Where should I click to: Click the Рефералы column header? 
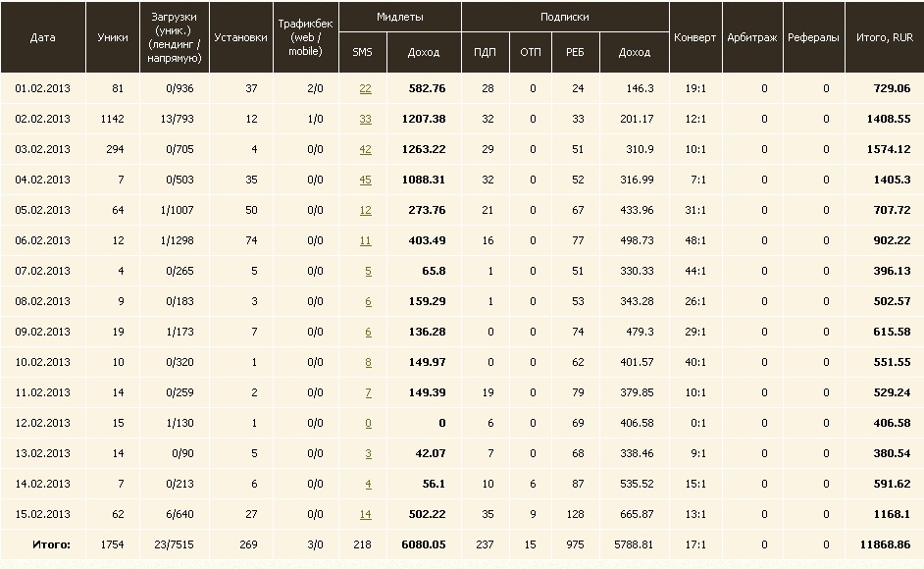(x=813, y=37)
